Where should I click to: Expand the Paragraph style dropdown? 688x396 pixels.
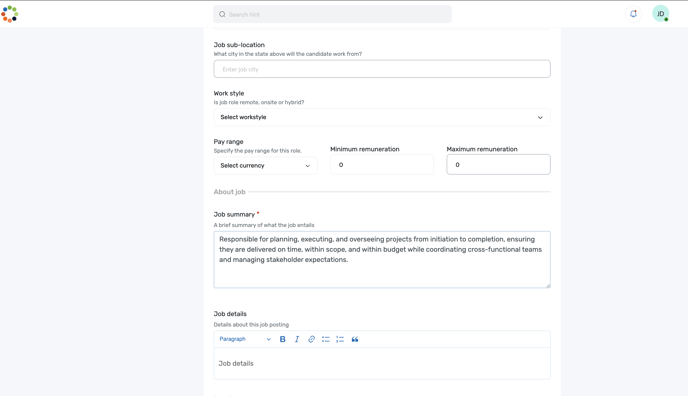(x=245, y=339)
